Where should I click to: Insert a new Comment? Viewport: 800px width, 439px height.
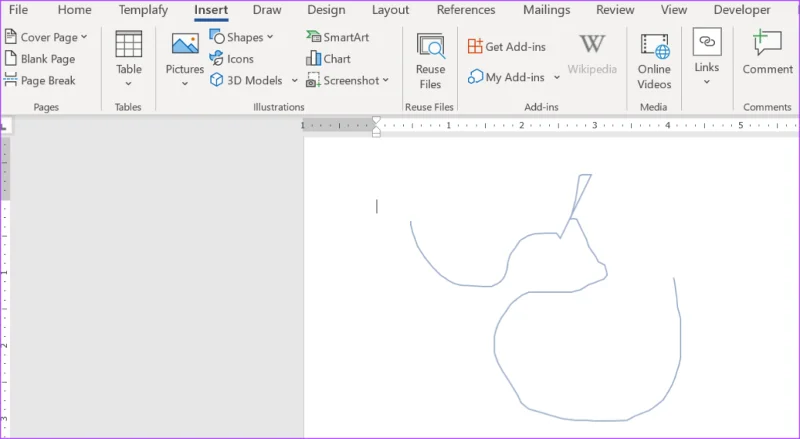(x=767, y=52)
